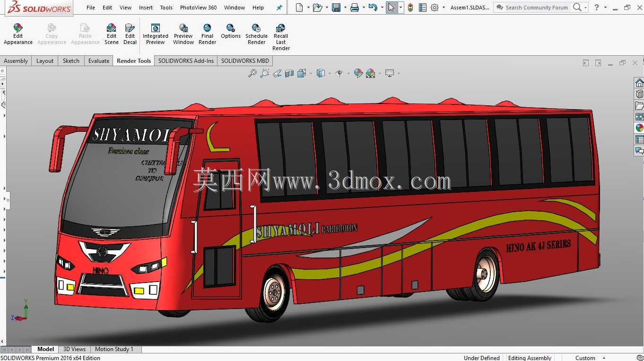The width and height of the screenshot is (644, 361).
Task: Click the Display Style cube icon
Action: (321, 73)
